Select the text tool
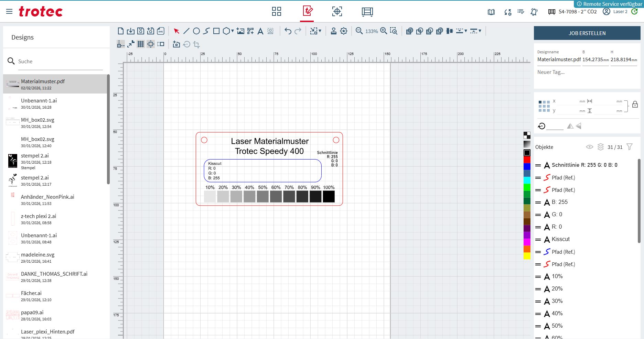This screenshot has width=644, height=339. (260, 31)
